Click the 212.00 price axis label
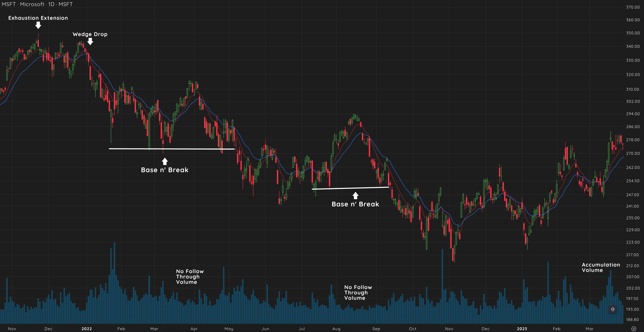Viewport: 644px width, 332px height. (x=633, y=266)
